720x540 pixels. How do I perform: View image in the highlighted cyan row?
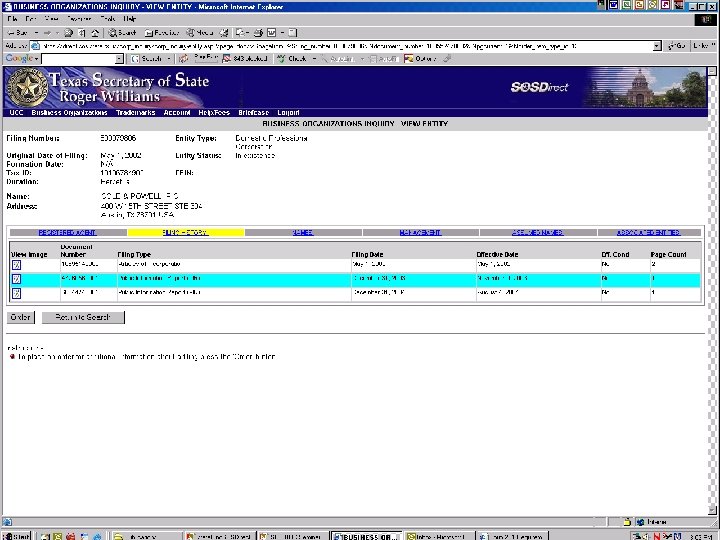(x=17, y=279)
